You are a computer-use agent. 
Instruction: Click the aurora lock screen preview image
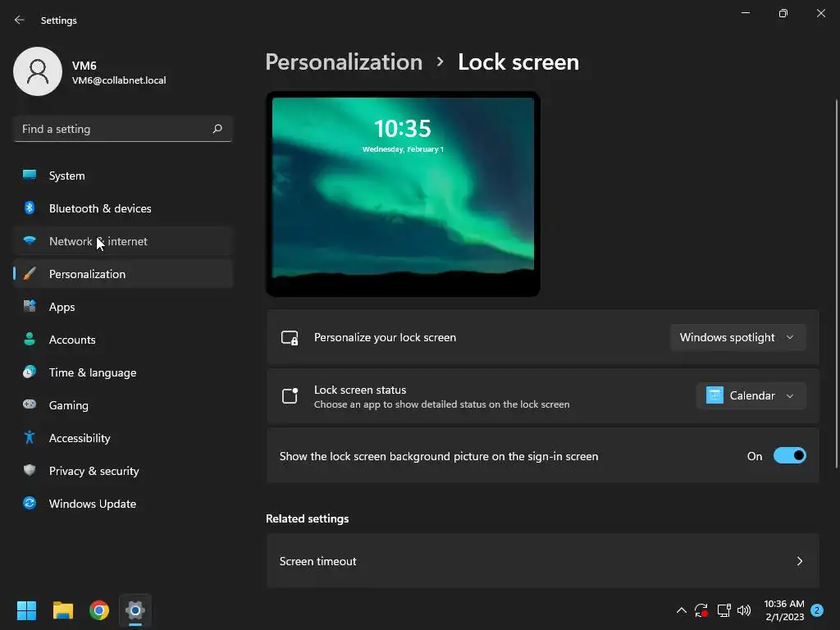[403, 194]
